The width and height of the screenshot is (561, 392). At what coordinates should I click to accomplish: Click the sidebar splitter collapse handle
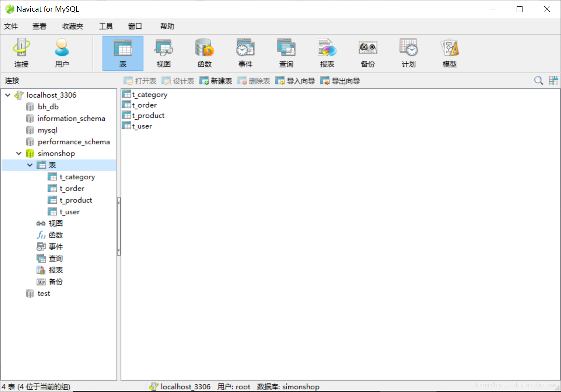click(119, 226)
